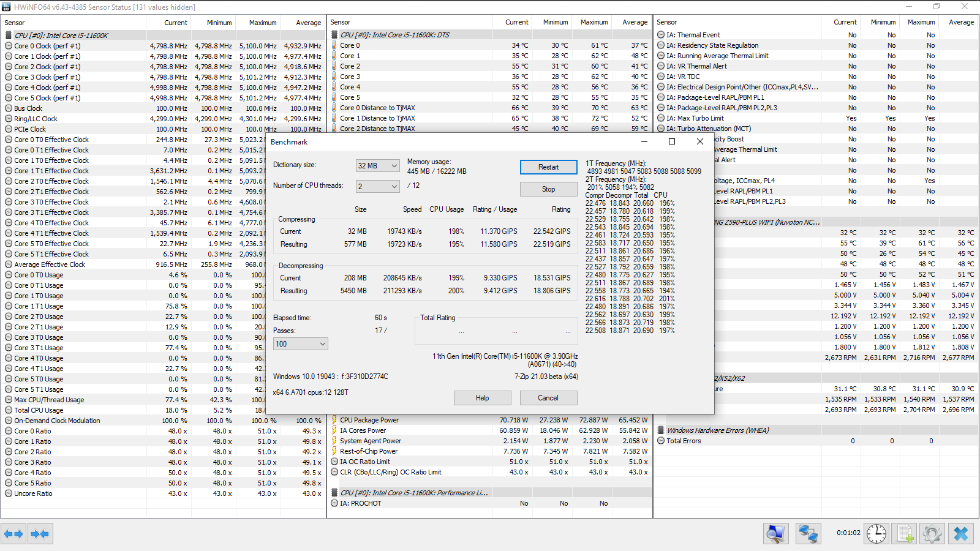Viewport: 980px width, 551px height.
Task: Open the Number of CPU threads dropdown
Action: [x=378, y=186]
